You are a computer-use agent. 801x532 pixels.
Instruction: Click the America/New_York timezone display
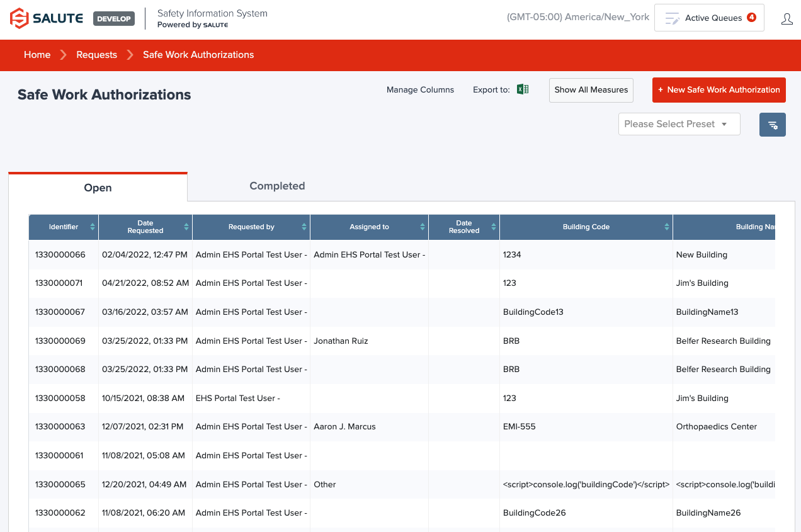pos(578,17)
